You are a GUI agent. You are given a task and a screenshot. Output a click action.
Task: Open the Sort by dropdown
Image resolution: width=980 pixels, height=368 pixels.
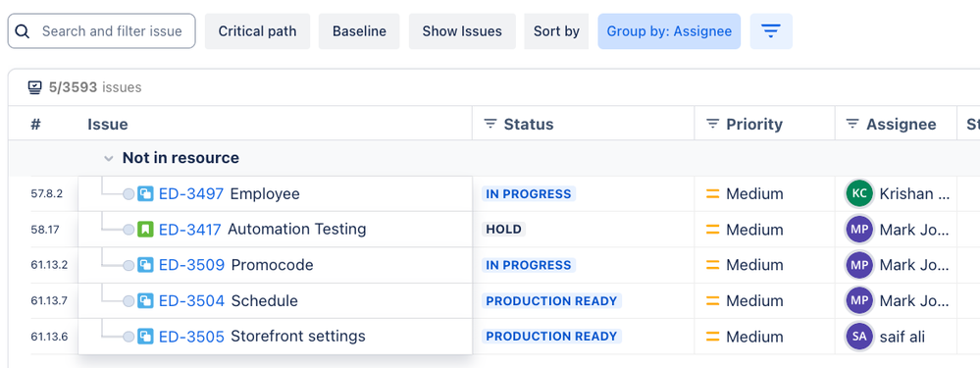(556, 31)
